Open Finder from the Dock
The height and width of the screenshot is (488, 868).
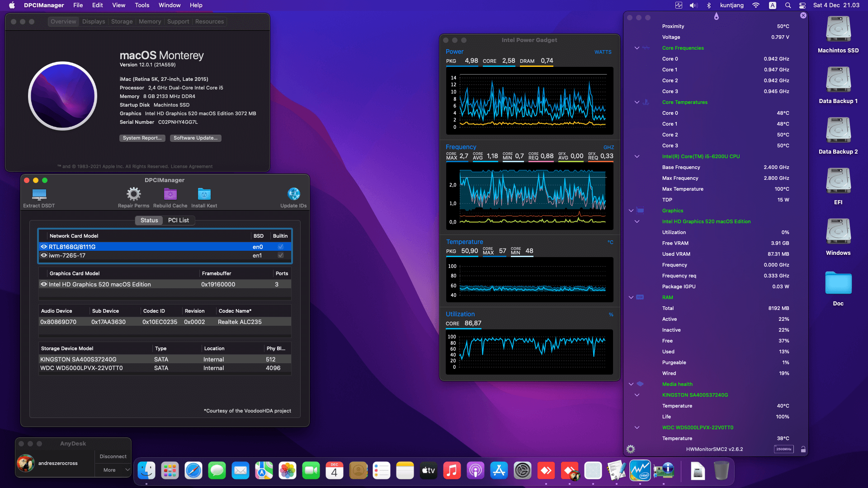[146, 471]
